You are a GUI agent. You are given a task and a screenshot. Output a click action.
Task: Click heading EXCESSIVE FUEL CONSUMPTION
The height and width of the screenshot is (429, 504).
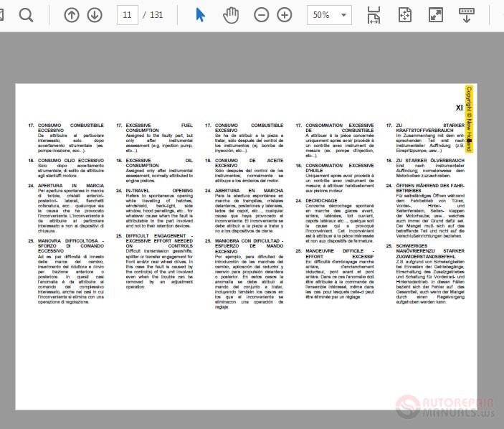[x=159, y=128]
